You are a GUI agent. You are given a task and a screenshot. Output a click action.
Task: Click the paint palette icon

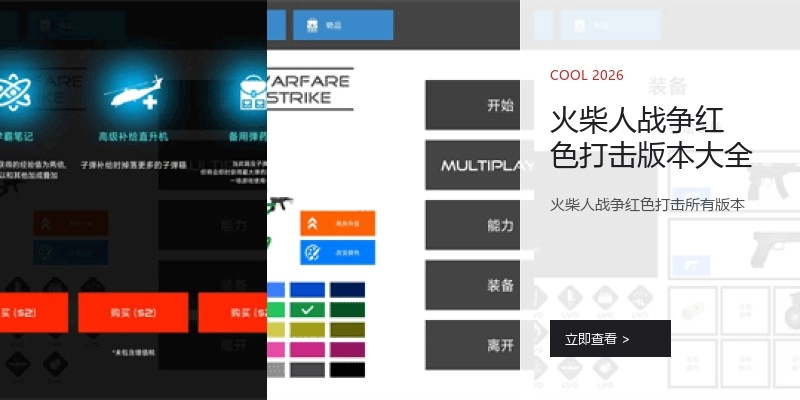pyautogui.click(x=312, y=253)
